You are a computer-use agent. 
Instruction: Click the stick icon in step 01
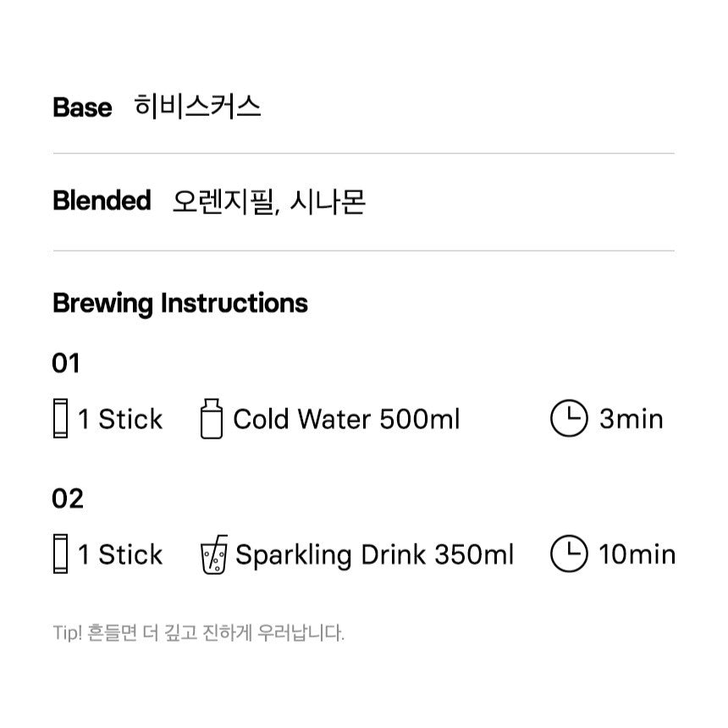click(60, 419)
